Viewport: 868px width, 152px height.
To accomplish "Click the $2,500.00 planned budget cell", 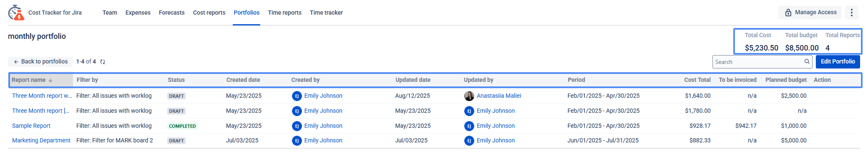I will pyautogui.click(x=794, y=96).
